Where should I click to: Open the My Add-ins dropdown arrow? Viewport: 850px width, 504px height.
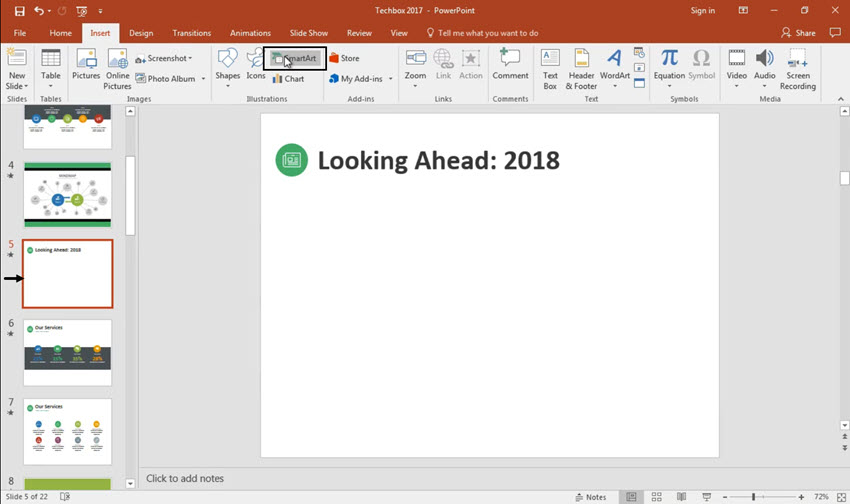pyautogui.click(x=390, y=79)
